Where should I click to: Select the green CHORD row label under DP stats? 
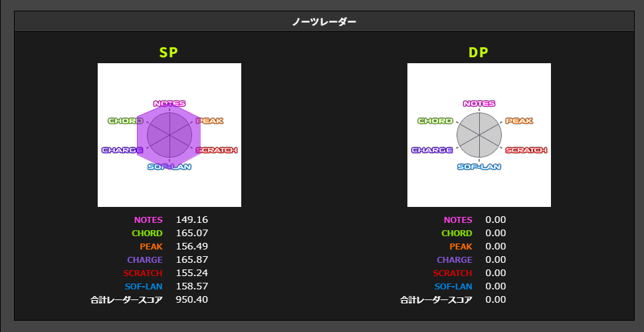[x=457, y=234]
